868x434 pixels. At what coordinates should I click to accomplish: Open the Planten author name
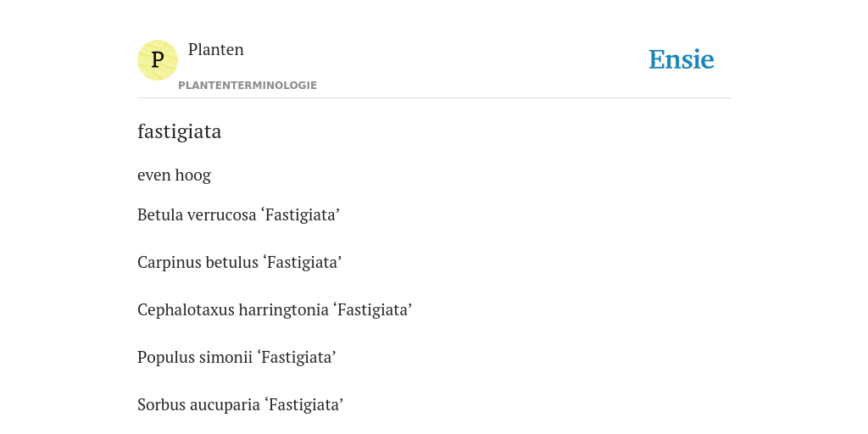(216, 49)
